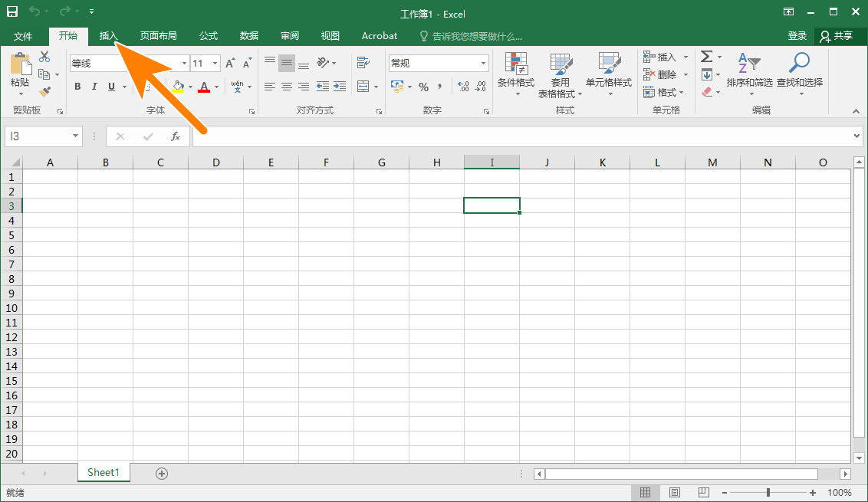
Task: Click Increase Decimal icon
Action: pos(464,87)
